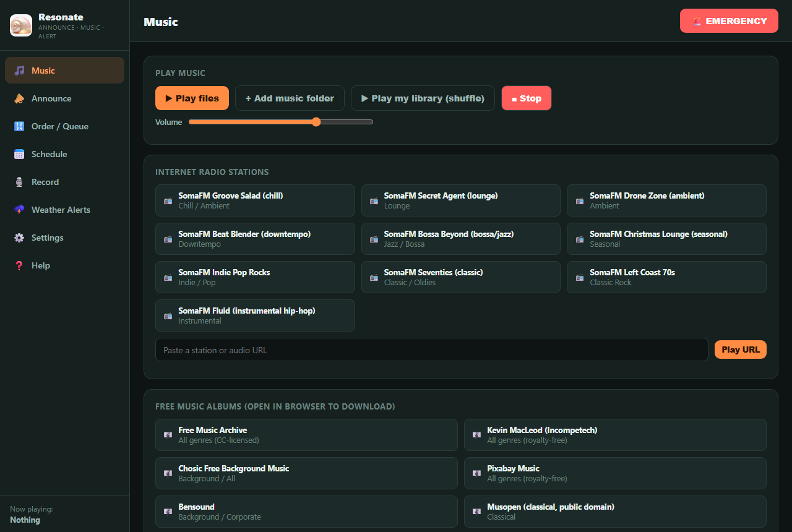This screenshot has height=532, width=792.
Task: Click the album icon beside Kevin MacLeod
Action: 476,435
